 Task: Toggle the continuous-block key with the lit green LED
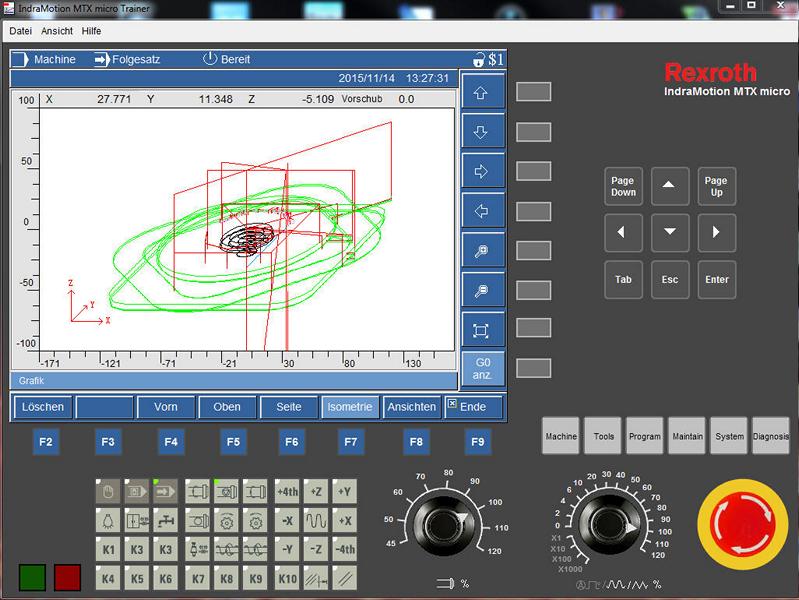point(166,492)
